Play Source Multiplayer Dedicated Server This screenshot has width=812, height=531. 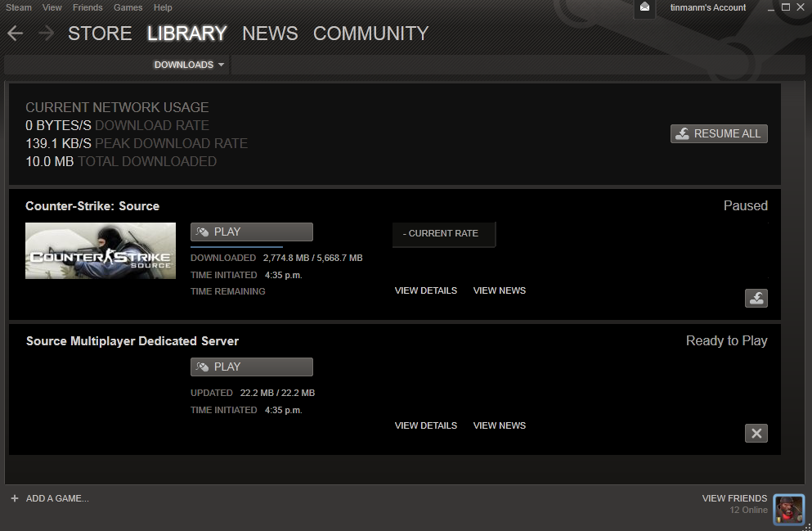pos(252,367)
